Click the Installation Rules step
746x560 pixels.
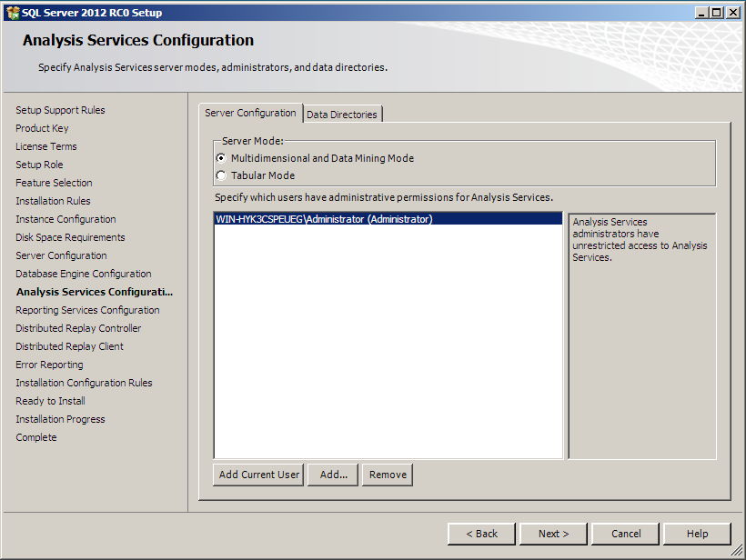tap(53, 201)
